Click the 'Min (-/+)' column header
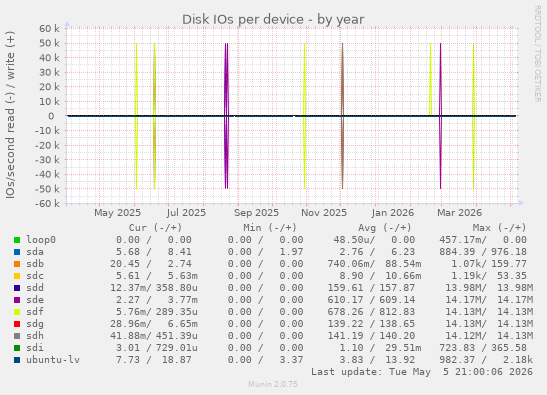Screen dimensions: 547x395 coord(270,228)
